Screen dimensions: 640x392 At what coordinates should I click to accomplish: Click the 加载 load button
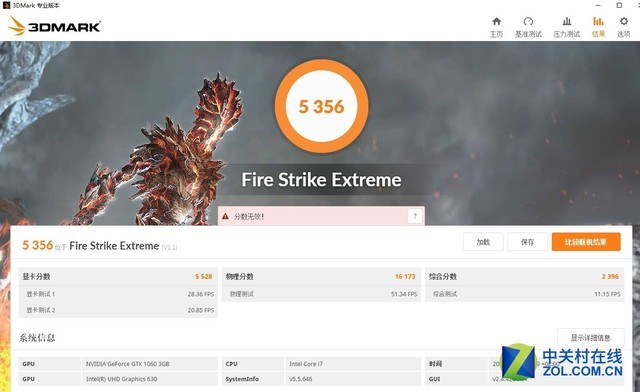pos(483,242)
